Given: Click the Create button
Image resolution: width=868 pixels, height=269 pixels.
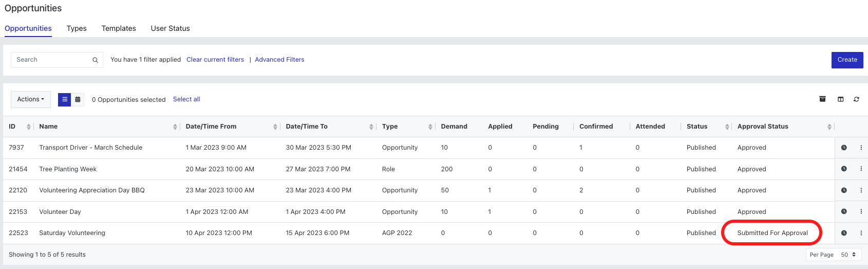Looking at the screenshot, I should point(847,60).
